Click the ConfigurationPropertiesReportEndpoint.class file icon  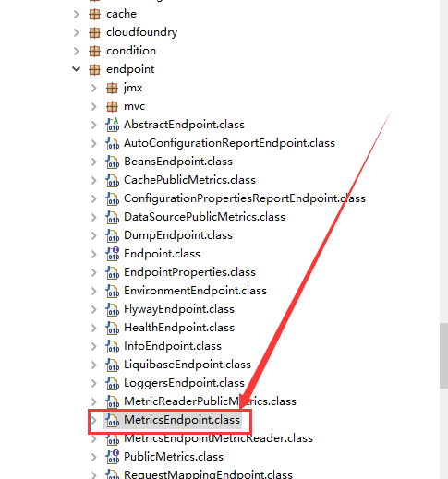(113, 198)
